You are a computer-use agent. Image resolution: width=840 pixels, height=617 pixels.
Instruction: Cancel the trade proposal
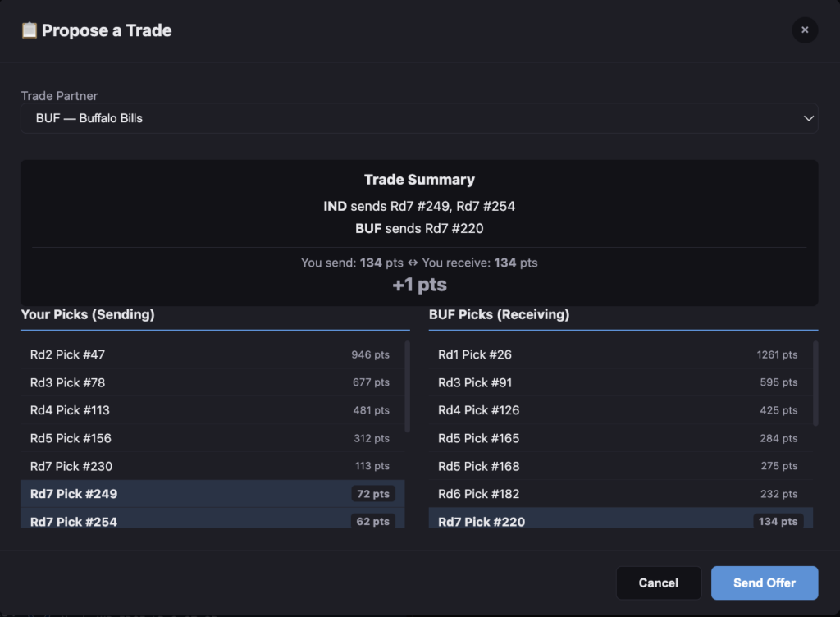click(x=658, y=583)
